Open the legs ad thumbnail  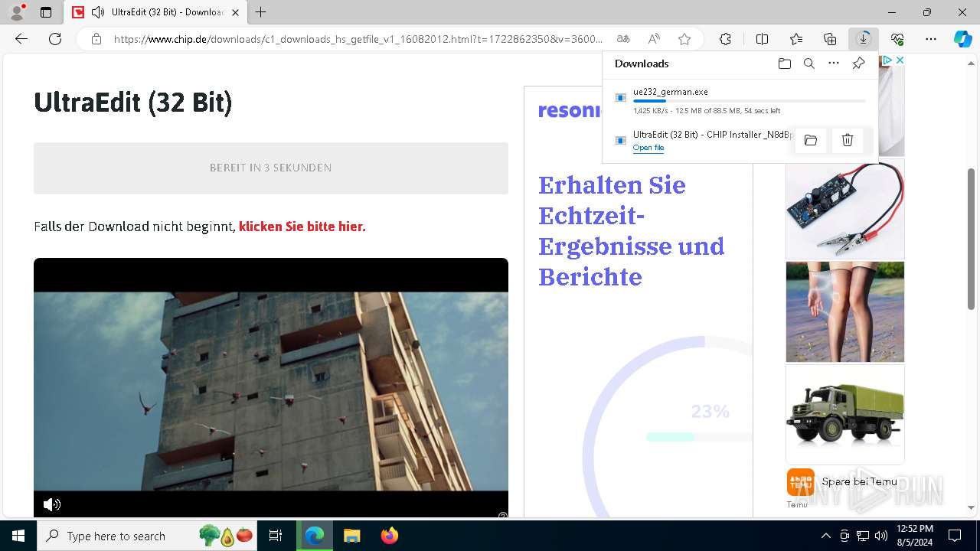click(845, 311)
